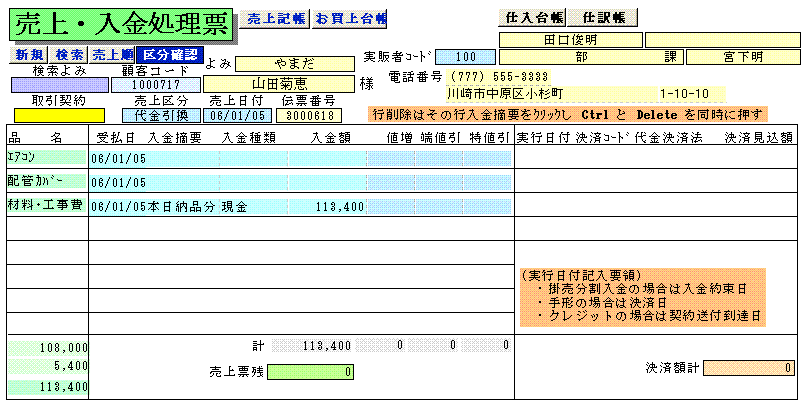The height and width of the screenshot is (406, 804).
Task: Click the empty field right of 田口俊明
Action: pos(722,40)
